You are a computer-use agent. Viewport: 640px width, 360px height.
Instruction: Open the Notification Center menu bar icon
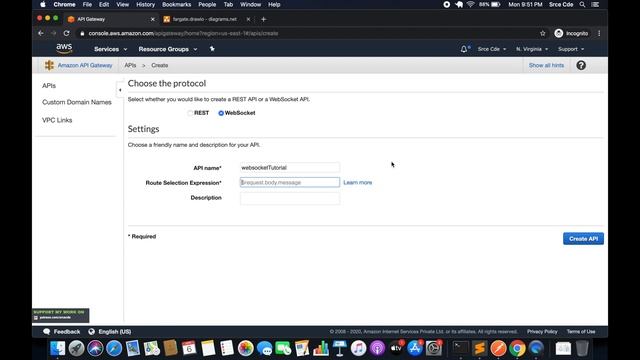596,4
